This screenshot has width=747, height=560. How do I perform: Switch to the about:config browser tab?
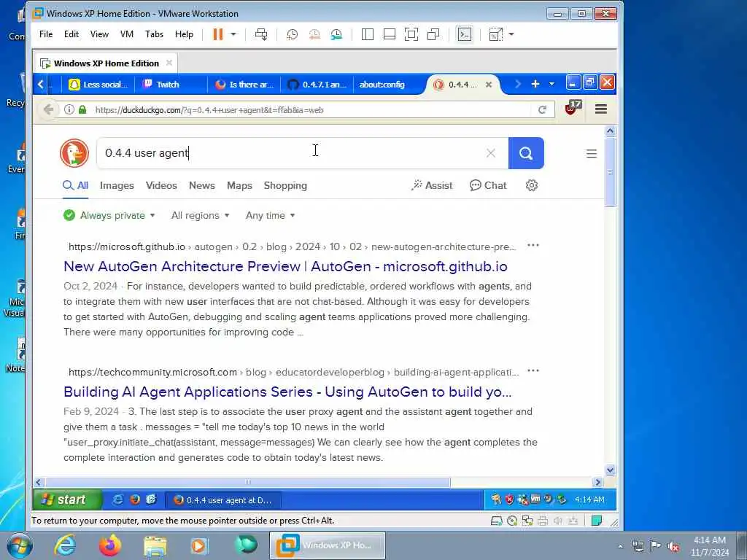(382, 85)
